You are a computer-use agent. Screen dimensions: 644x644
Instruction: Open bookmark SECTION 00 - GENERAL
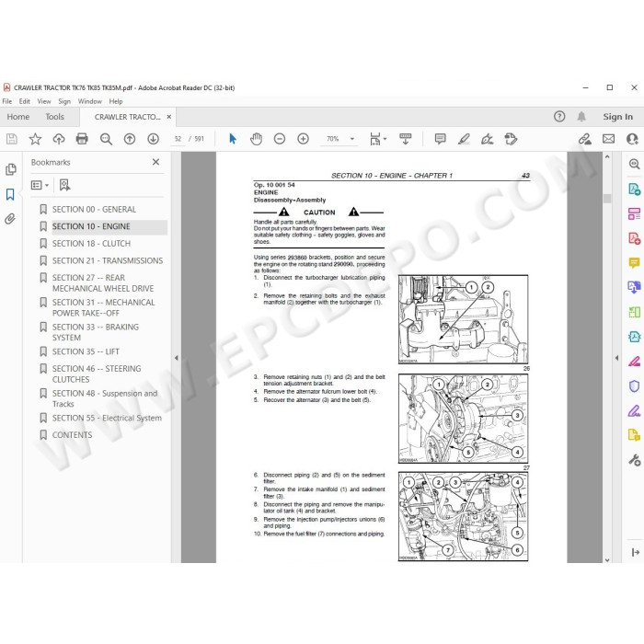coord(94,210)
